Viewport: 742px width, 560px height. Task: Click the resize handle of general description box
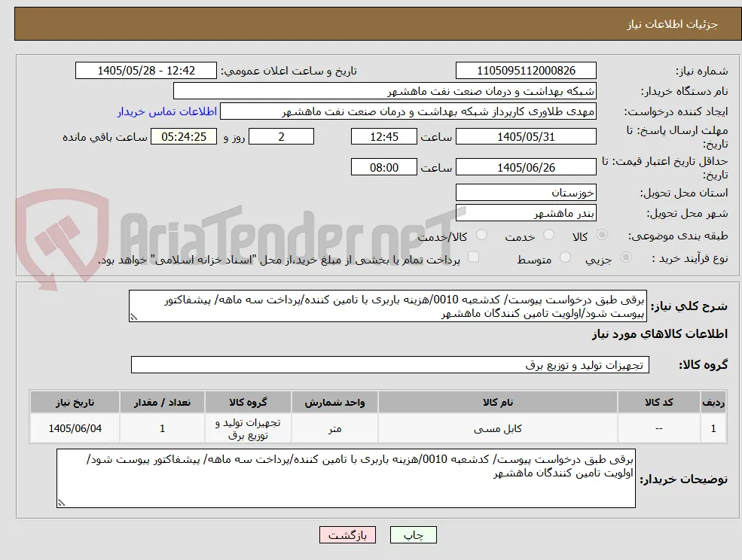pyautogui.click(x=133, y=318)
